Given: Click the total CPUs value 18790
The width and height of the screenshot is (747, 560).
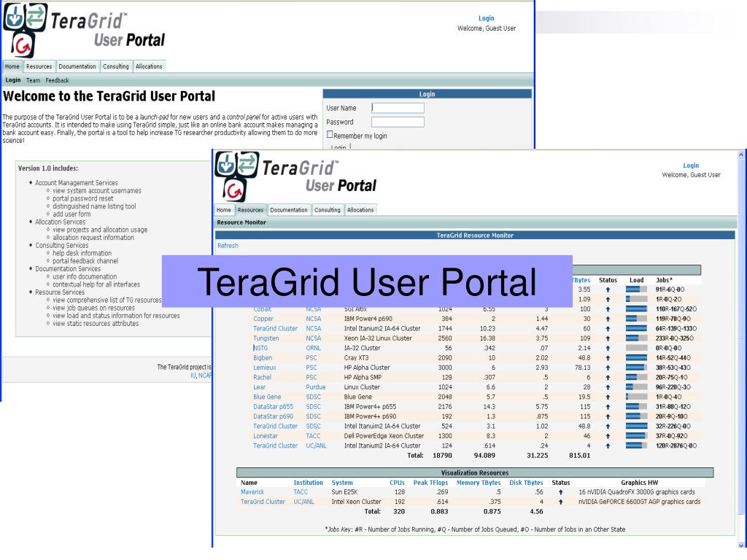Looking at the screenshot, I should click(x=442, y=456).
